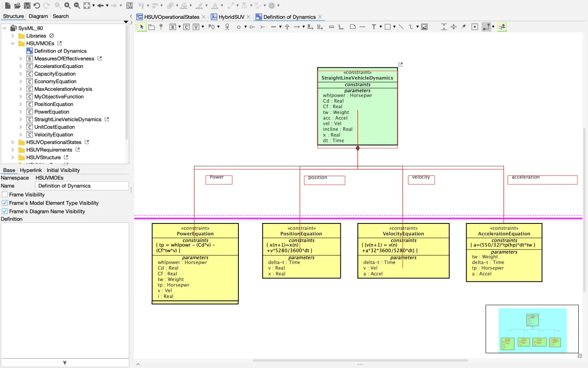This screenshot has width=588, height=368.
Task: Open the HSUVOperationalStates diagram tab
Action: [x=172, y=17]
